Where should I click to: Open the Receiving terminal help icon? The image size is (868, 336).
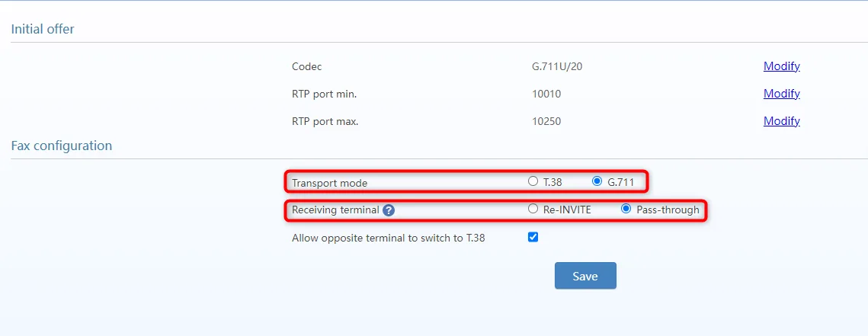point(389,210)
